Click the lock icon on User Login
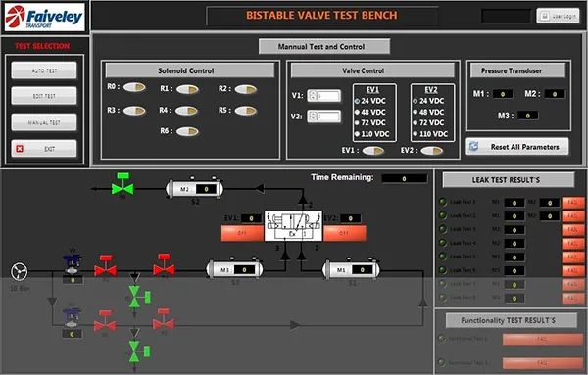This screenshot has height=375, width=588. coord(545,16)
